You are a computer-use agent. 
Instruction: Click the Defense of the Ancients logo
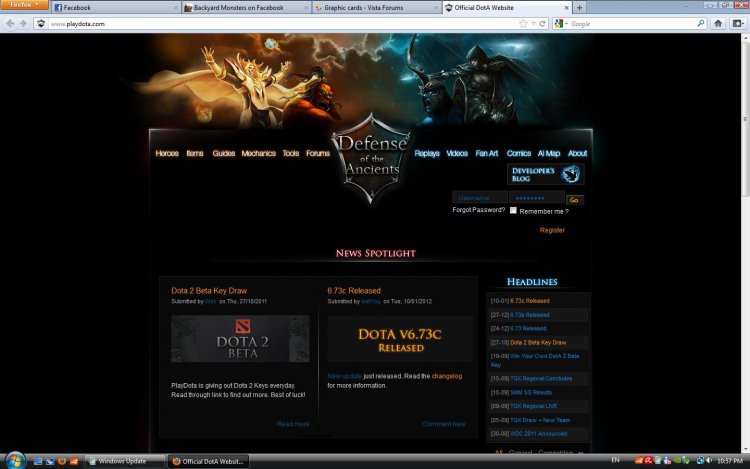(x=372, y=158)
